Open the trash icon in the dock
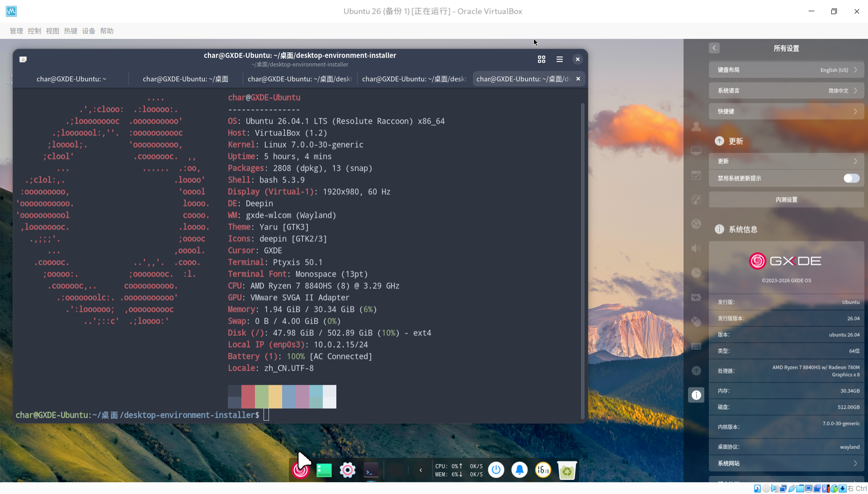This screenshot has height=494, width=868. [x=566, y=470]
